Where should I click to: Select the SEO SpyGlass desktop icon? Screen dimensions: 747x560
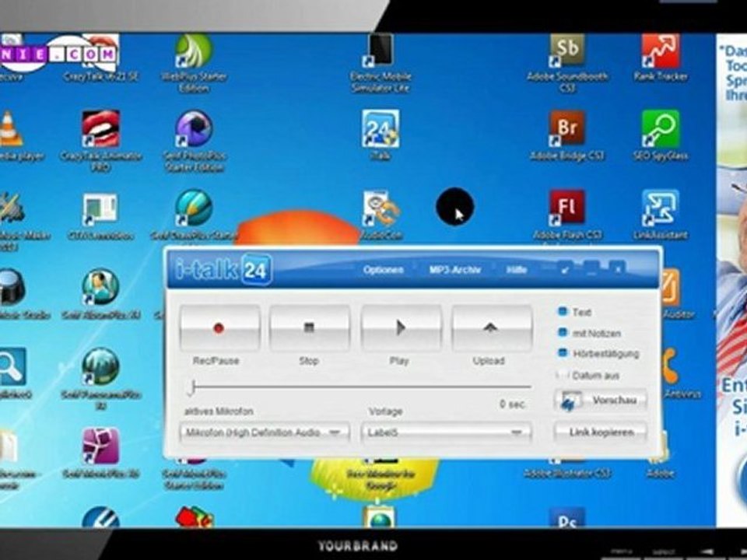coord(661,136)
